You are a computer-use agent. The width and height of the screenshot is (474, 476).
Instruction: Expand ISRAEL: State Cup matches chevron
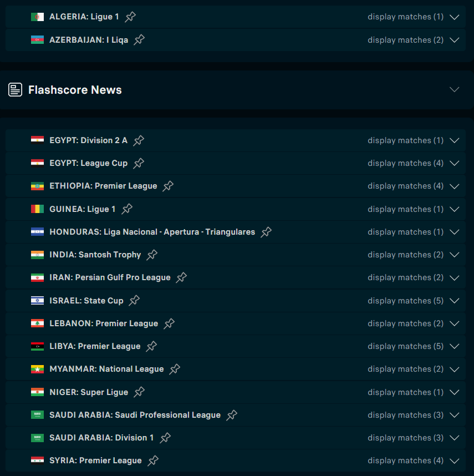click(x=454, y=301)
